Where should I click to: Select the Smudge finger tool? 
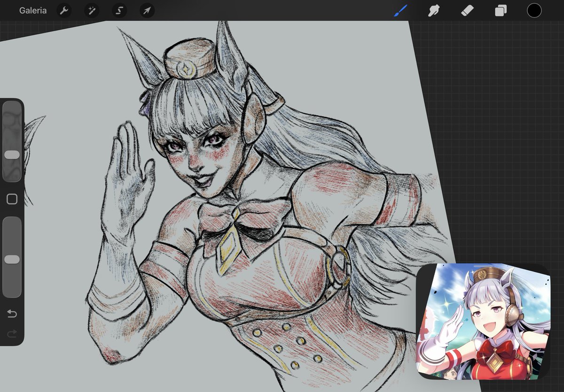point(433,10)
